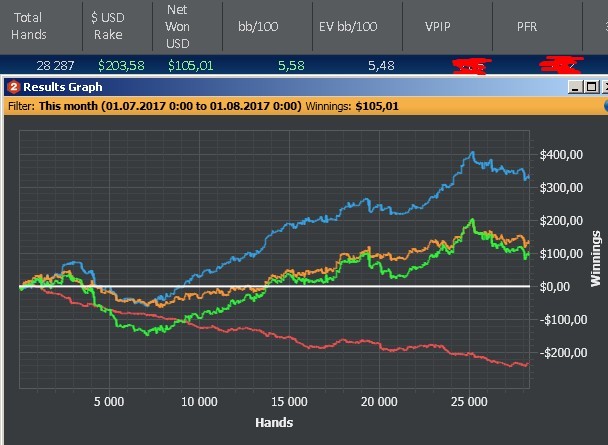Click the Results Graph window icon
The image size is (608, 445).
point(14,87)
